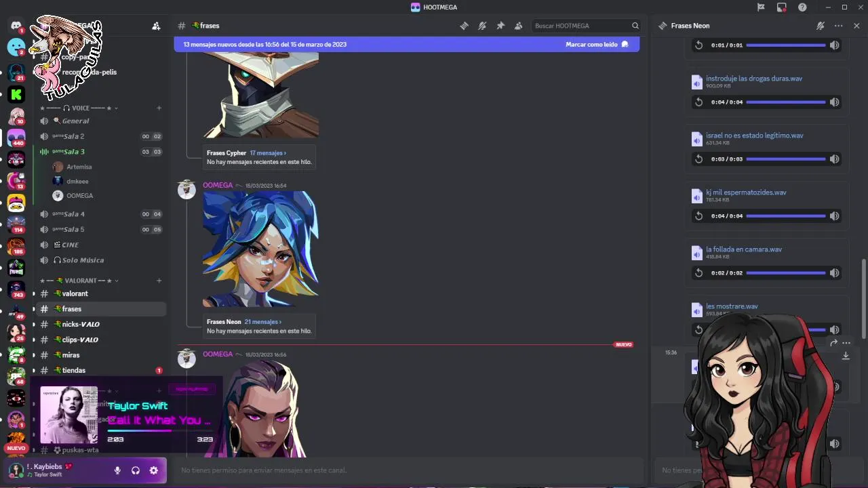Seek instroduje las drogas duras audio progress bar
The height and width of the screenshot is (488, 868).
point(786,102)
